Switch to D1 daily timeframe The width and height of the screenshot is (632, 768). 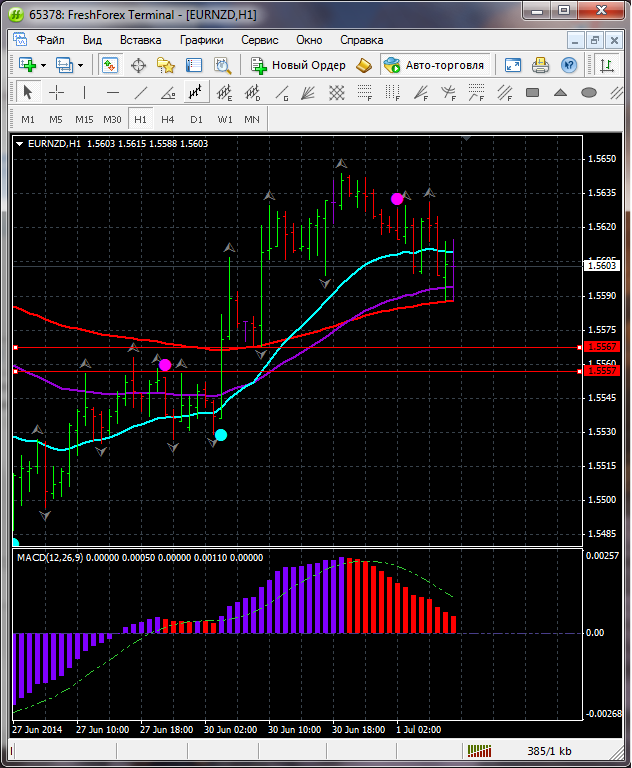(196, 120)
